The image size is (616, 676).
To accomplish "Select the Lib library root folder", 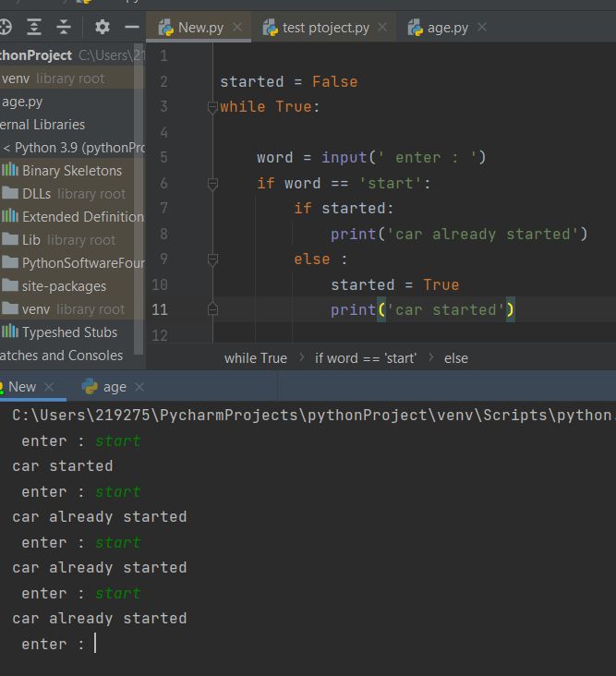I will click(66, 240).
